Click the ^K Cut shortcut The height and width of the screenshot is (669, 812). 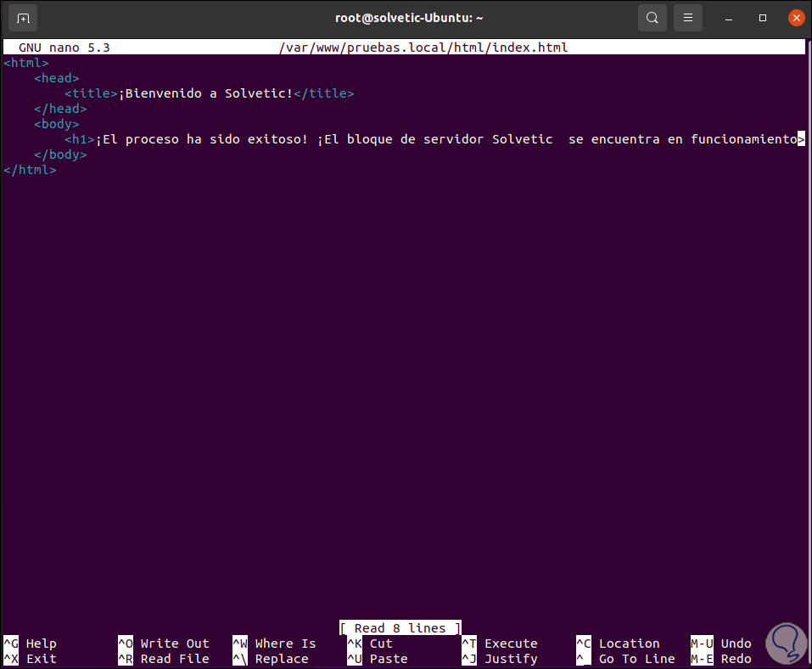pyautogui.click(x=370, y=644)
